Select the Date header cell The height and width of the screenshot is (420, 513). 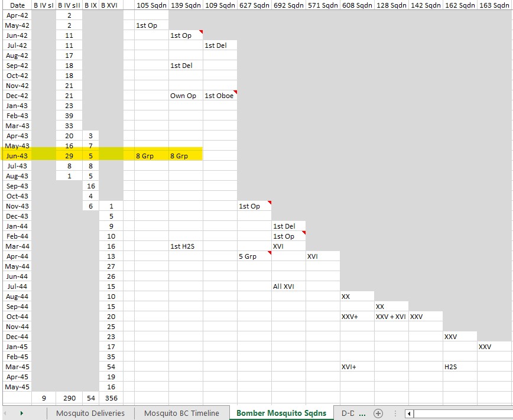pos(17,5)
